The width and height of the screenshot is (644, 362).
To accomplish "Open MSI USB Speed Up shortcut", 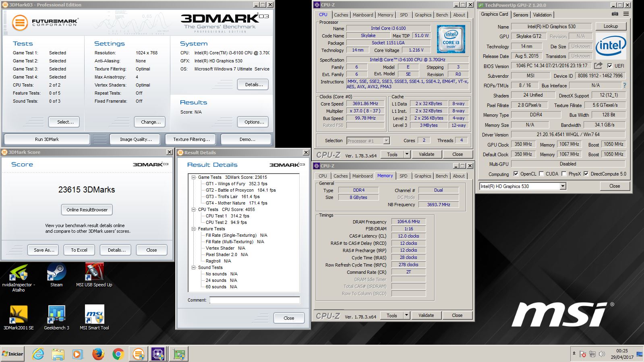I will click(x=94, y=275).
